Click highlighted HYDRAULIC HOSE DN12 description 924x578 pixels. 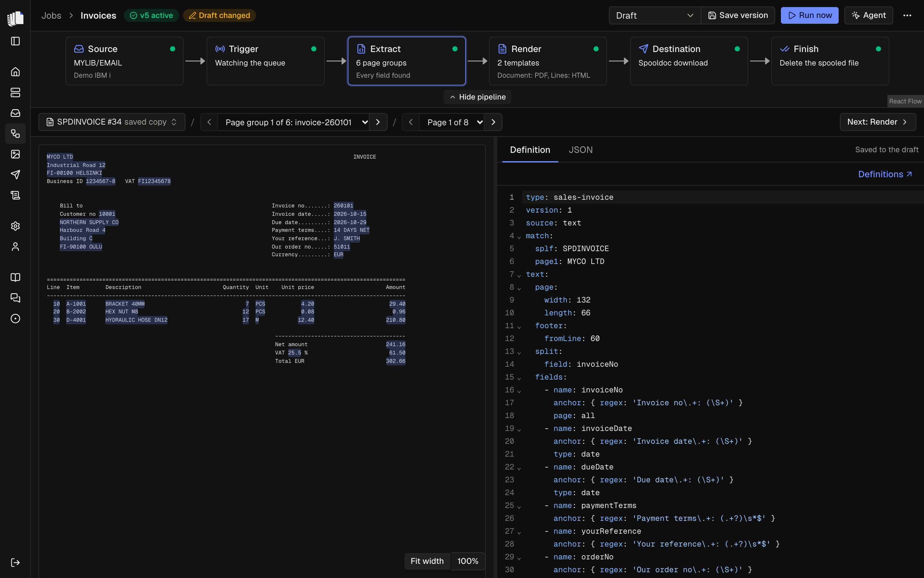[136, 320]
